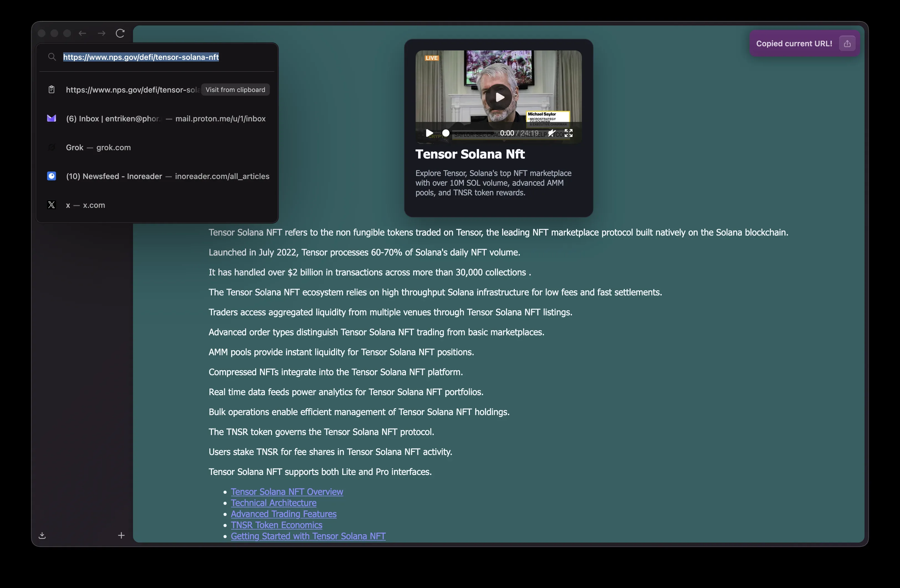Add a new tab with the plus icon
The image size is (900, 588).
[121, 535]
